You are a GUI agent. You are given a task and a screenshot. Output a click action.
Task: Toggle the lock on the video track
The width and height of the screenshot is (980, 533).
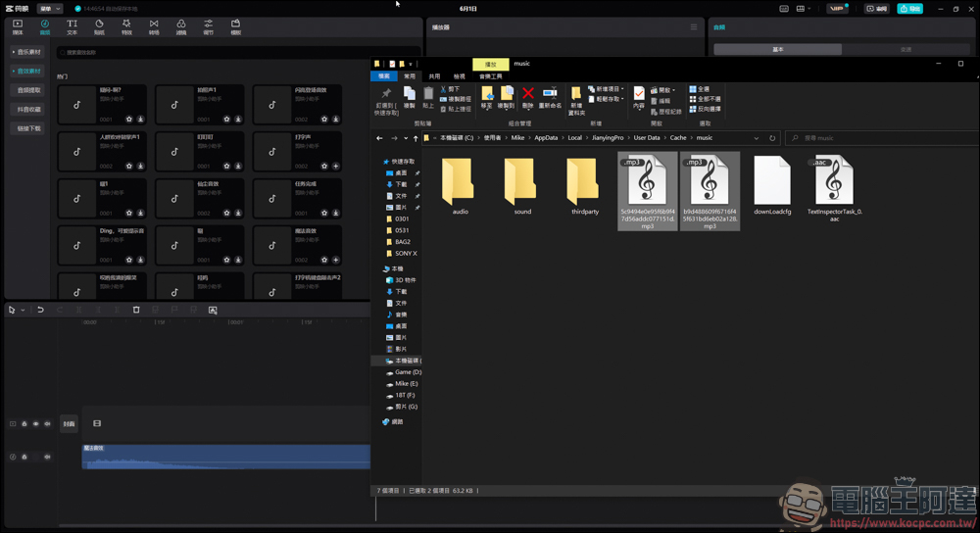24,424
